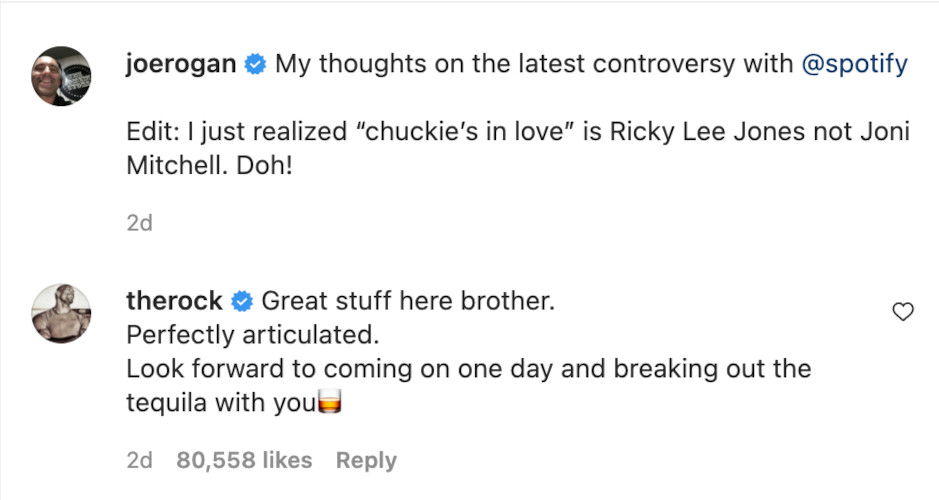Click therock's blue verified badge
This screenshot has height=500, width=939.
(242, 301)
